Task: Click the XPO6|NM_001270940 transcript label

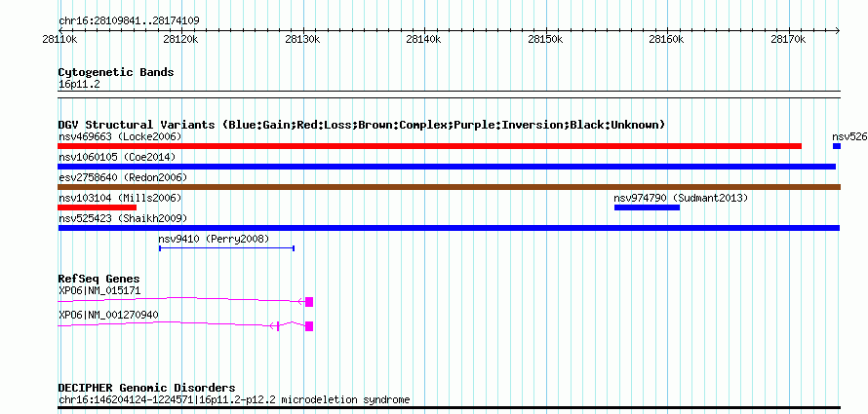Action: pyautogui.click(x=108, y=315)
